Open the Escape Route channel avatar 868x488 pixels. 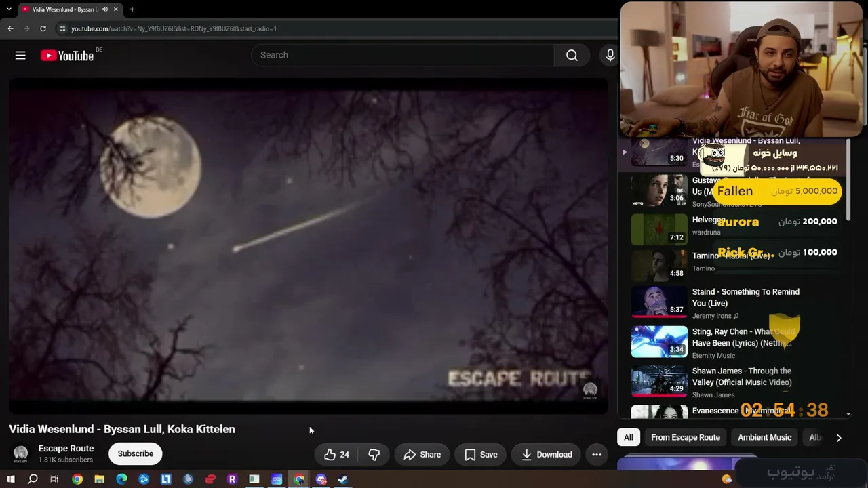tap(21, 453)
